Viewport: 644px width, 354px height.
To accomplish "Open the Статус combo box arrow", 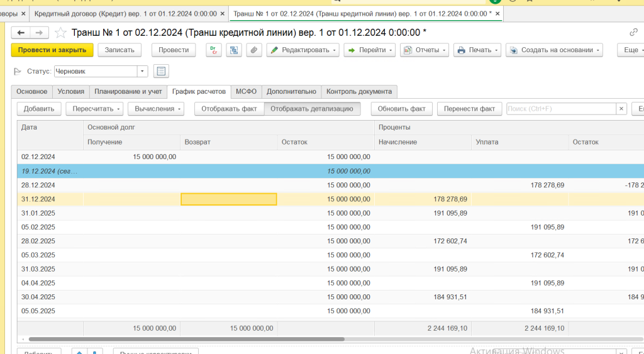I will (x=142, y=71).
